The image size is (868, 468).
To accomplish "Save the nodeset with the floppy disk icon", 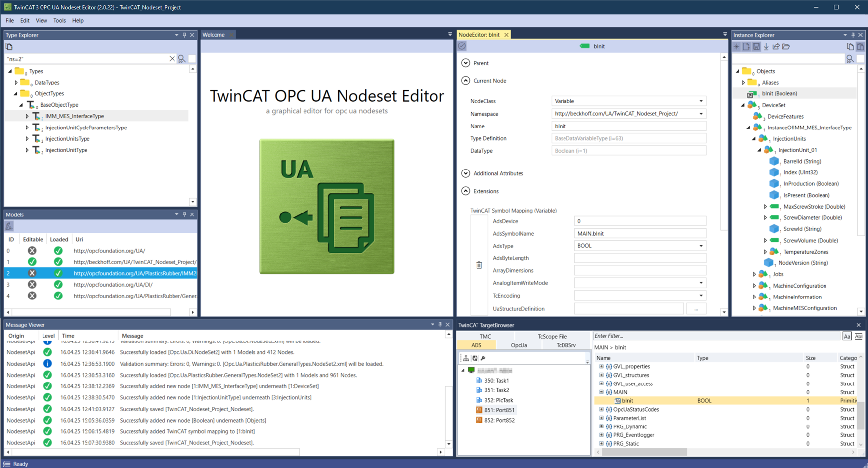I will (x=756, y=46).
